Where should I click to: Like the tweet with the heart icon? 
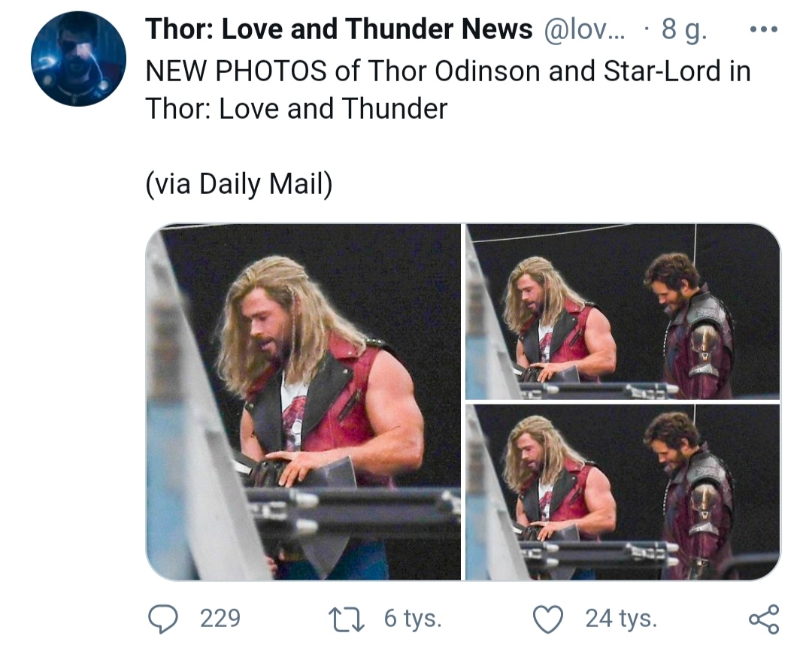(548, 619)
